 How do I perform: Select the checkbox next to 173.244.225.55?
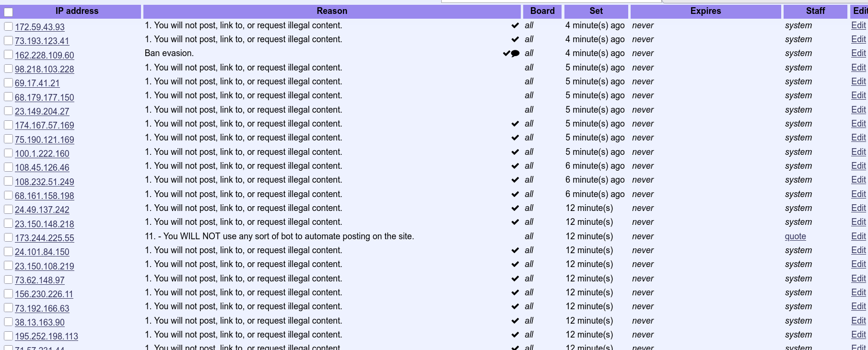(x=8, y=237)
